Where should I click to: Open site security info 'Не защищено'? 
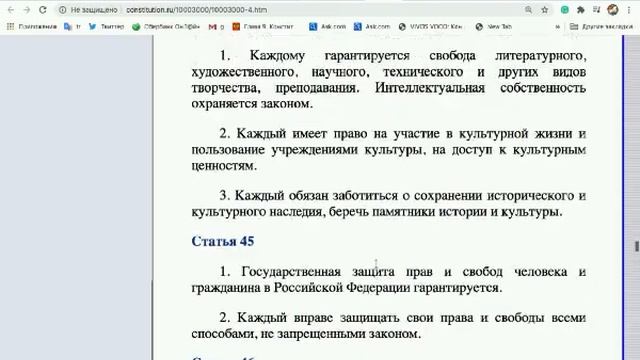[x=88, y=10]
